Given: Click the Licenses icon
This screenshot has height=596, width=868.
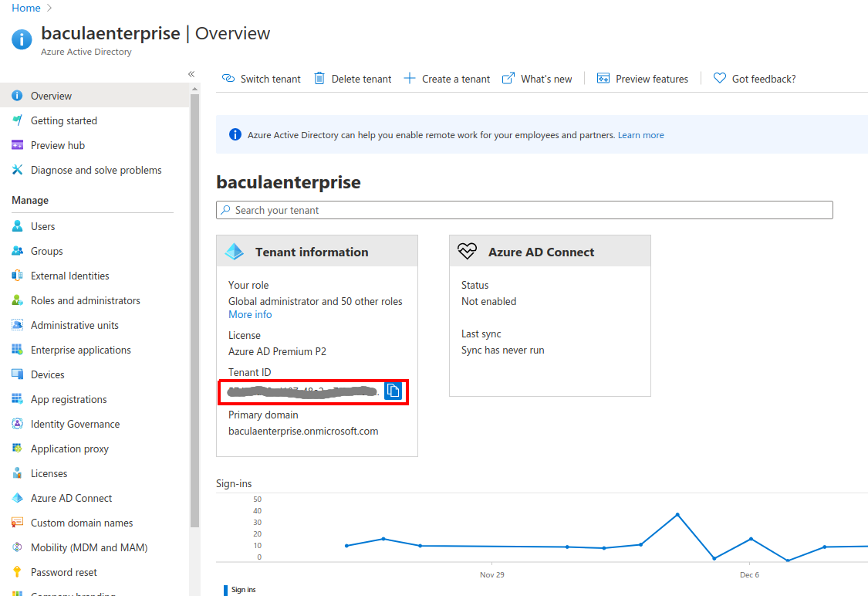Looking at the screenshot, I should (x=17, y=473).
